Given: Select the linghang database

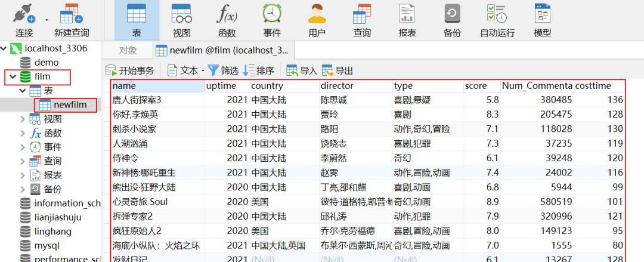Looking at the screenshot, I should tap(53, 231).
